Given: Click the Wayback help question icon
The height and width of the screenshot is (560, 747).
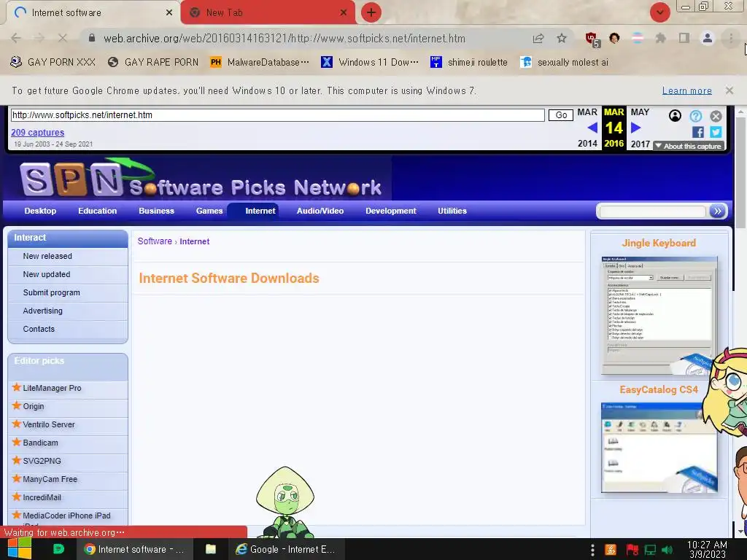Looking at the screenshot, I should pos(695,116).
